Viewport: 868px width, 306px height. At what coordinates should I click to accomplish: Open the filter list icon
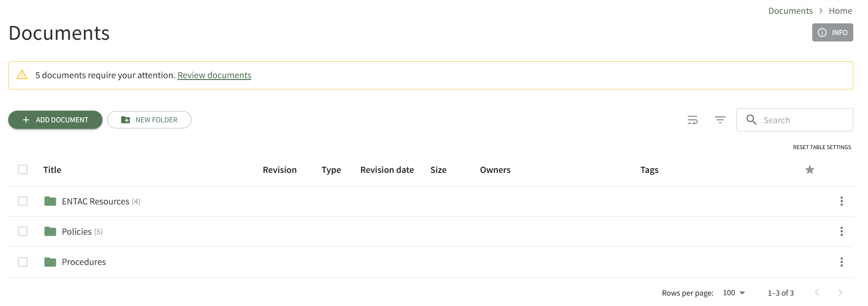tap(720, 120)
